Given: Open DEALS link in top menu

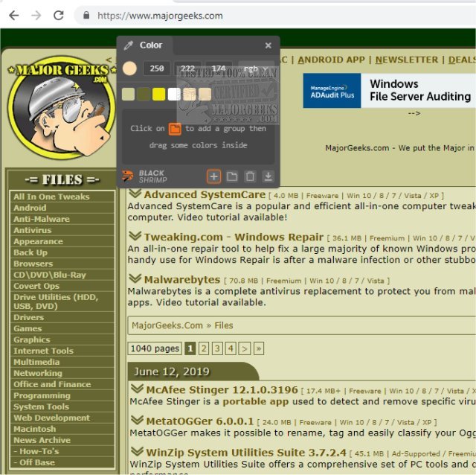Looking at the screenshot, I should [462, 60].
